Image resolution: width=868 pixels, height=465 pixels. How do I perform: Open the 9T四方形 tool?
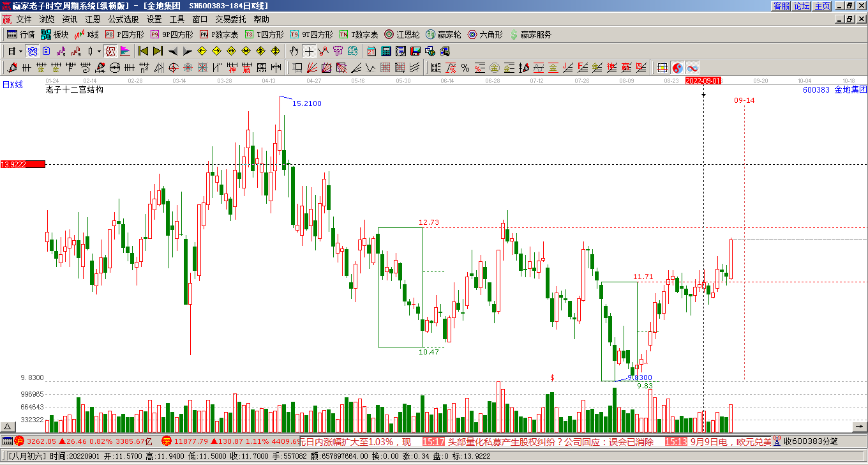pos(311,34)
